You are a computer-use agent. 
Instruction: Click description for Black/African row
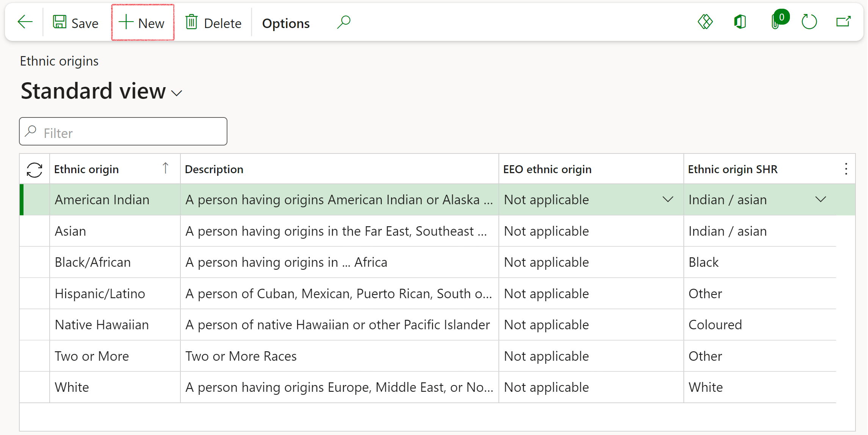pos(339,262)
